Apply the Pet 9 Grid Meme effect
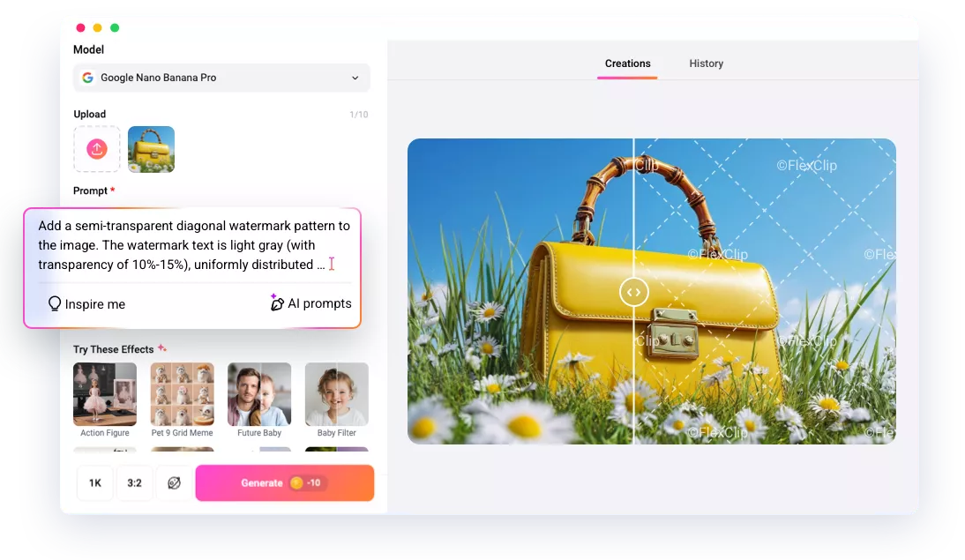 [182, 393]
